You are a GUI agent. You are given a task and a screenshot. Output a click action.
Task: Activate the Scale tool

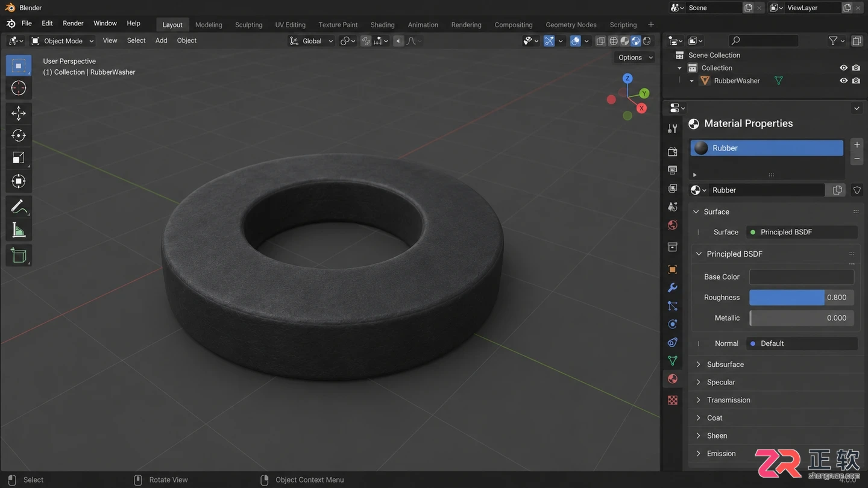coord(19,158)
